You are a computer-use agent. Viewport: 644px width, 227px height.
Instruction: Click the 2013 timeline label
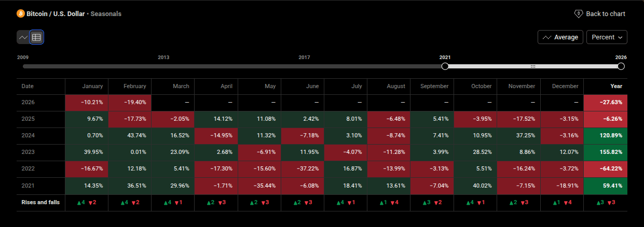point(163,57)
